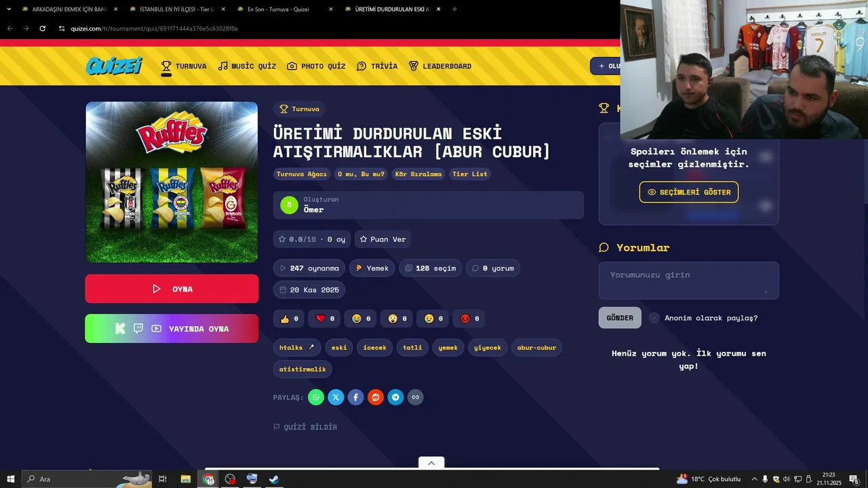The height and width of the screenshot is (488, 868).
Task: Open the notification center icon
Action: pyautogui.click(x=854, y=479)
